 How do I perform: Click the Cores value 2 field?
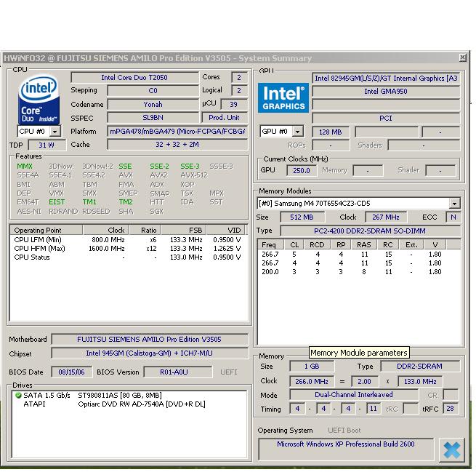point(239,77)
